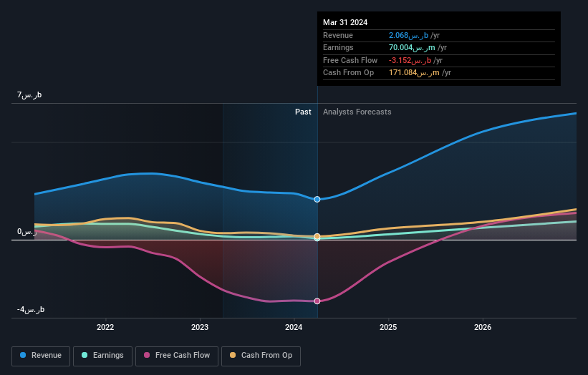This screenshot has width=588, height=375.
Task: Click the -4b y-axis bottom label
Action: (x=31, y=309)
